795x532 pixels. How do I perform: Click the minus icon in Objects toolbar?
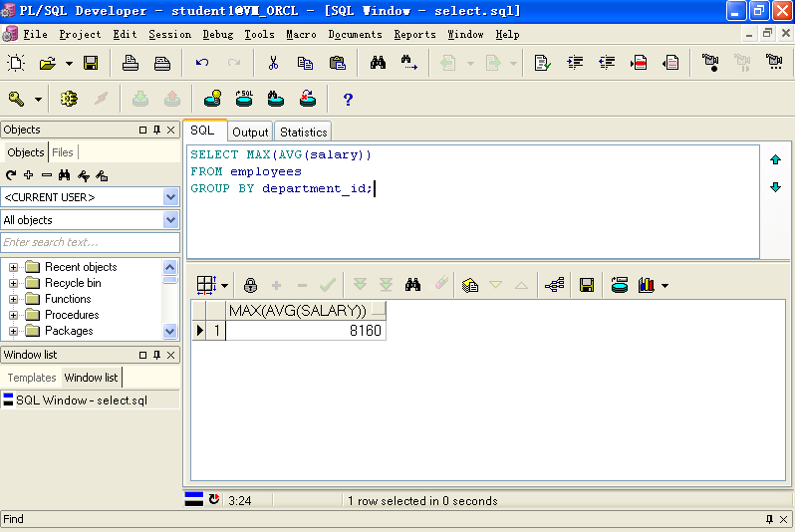click(47, 175)
